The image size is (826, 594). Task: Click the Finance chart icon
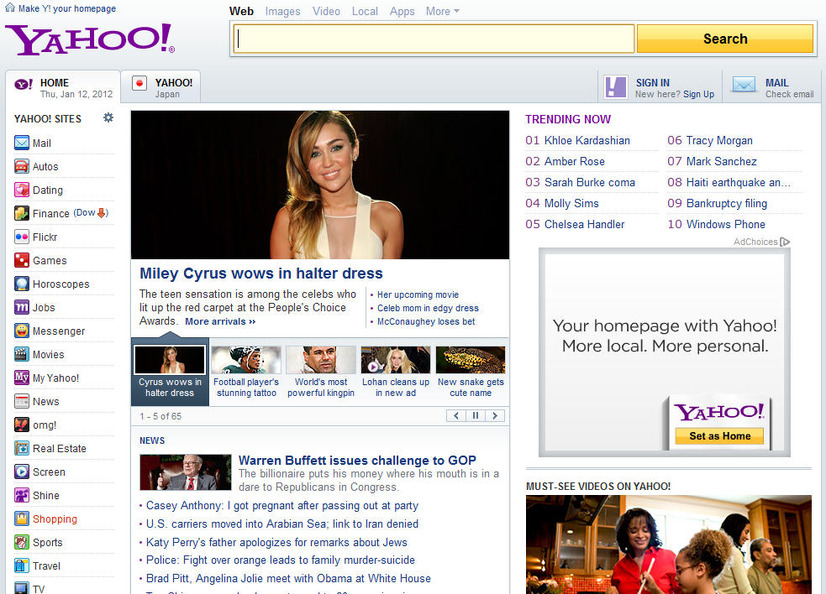coord(22,213)
